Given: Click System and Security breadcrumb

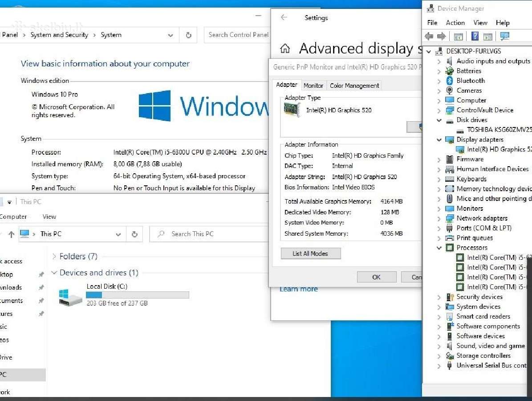Looking at the screenshot, I should [59, 35].
